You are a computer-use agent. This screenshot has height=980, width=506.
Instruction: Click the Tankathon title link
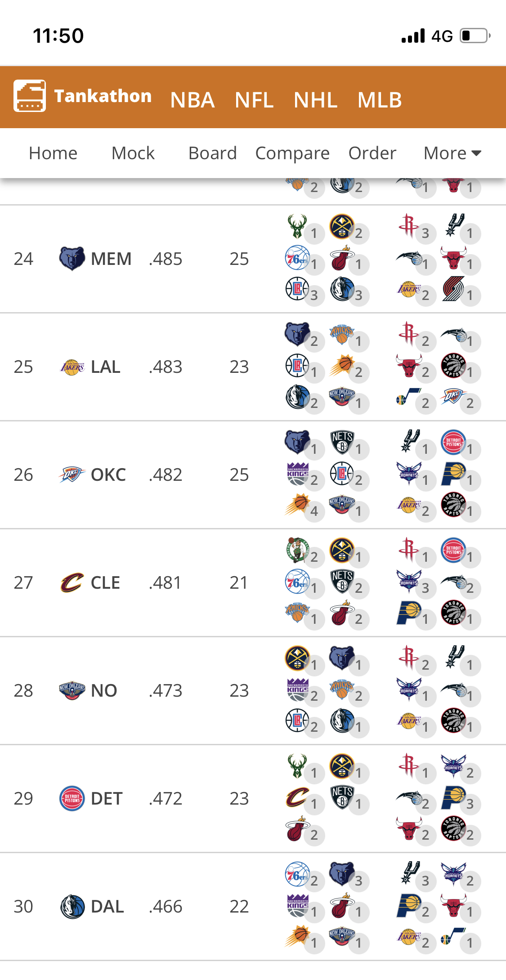(103, 96)
